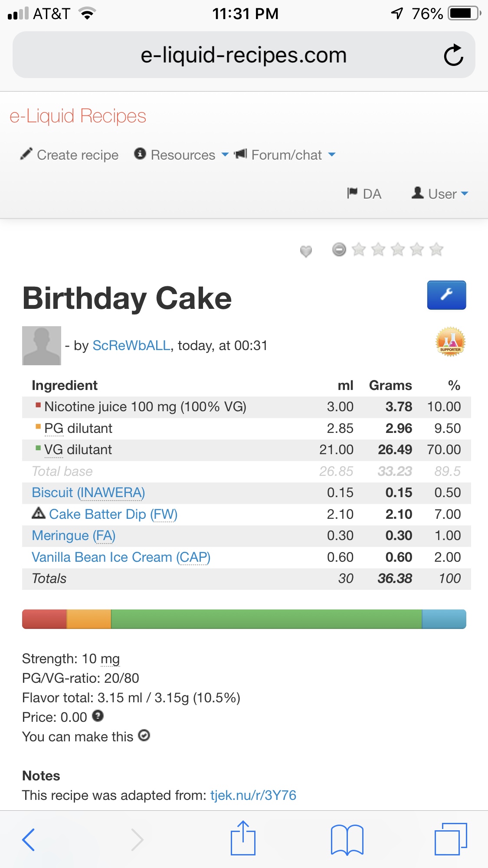Image resolution: width=488 pixels, height=868 pixels.
Task: Toggle the favorite heart for this recipe
Action: (x=306, y=251)
